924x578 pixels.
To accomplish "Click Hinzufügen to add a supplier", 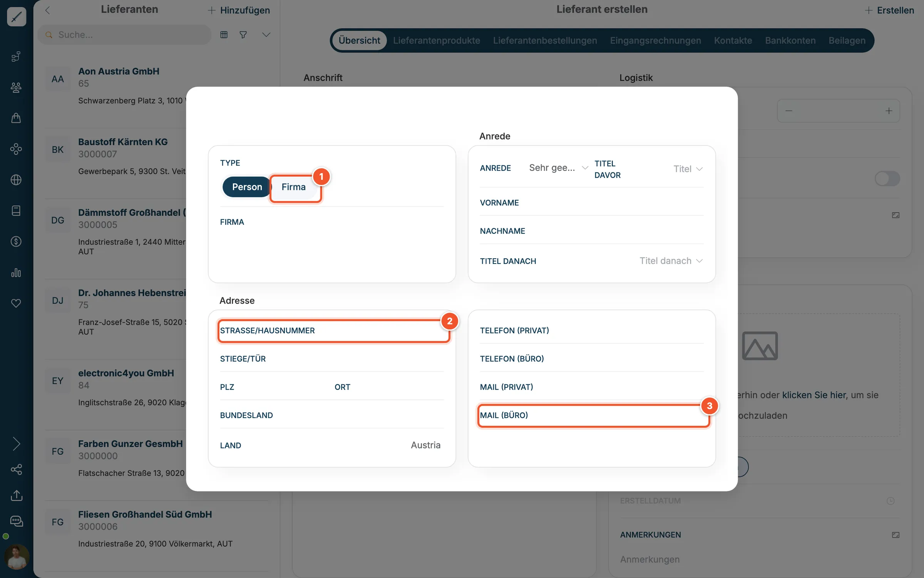I will [239, 10].
